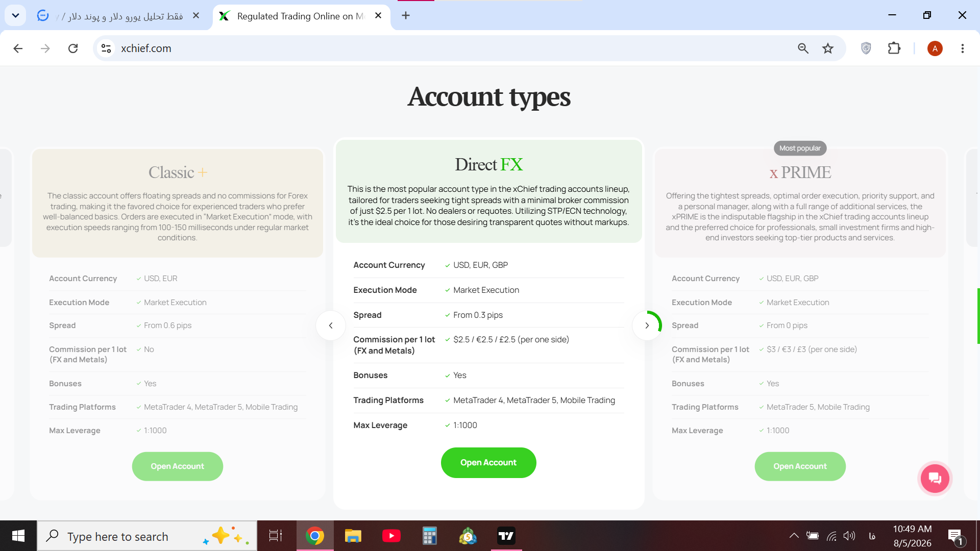Screen dimensions: 980x551
Task: Click the browser forward arrow
Action: [45, 48]
